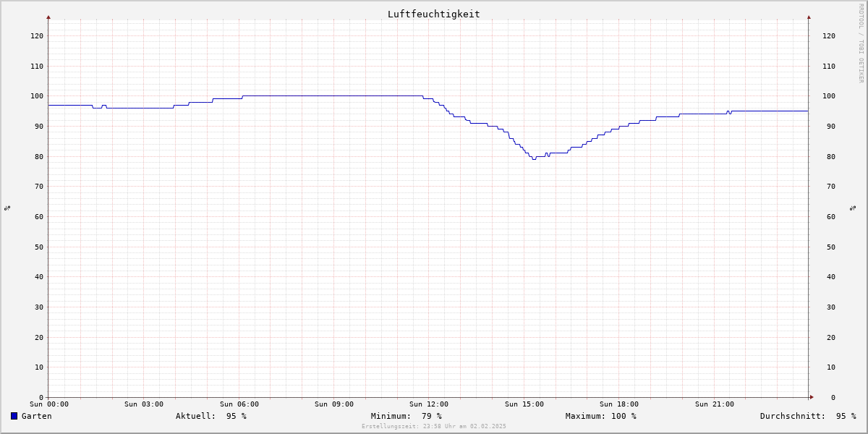The width and height of the screenshot is (868, 434).
Task: Click the Sun 06:00 time axis label
Action: [239, 404]
